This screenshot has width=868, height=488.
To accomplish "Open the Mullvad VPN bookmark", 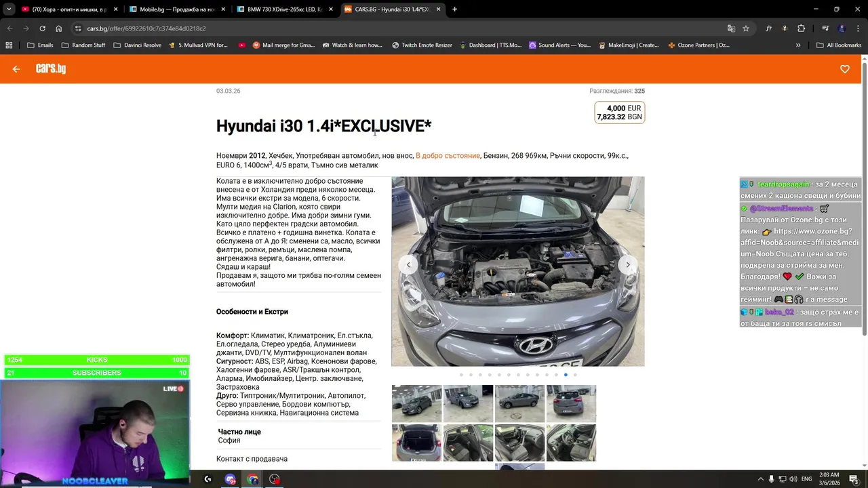I will pos(198,45).
